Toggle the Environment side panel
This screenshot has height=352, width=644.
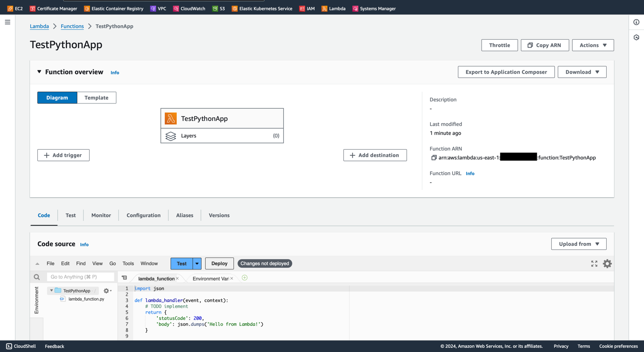pos(36,300)
